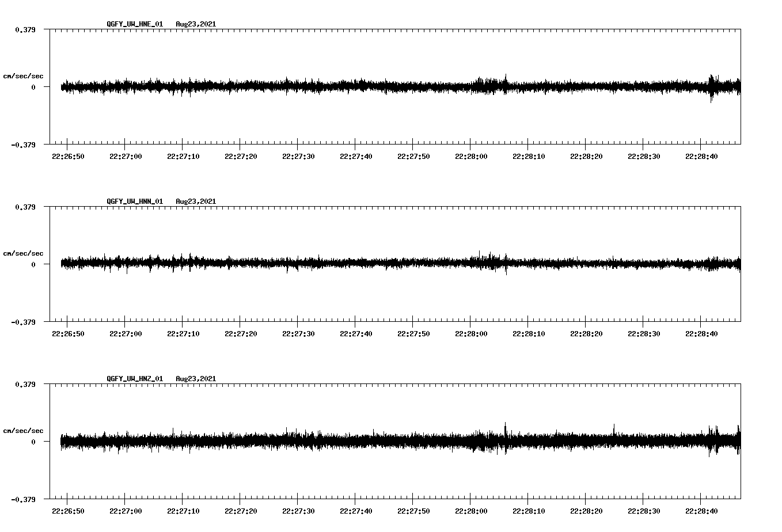782x532 pixels.
Task: Click time label 22:26:50 under HNN plot
Action: pyautogui.click(x=68, y=334)
